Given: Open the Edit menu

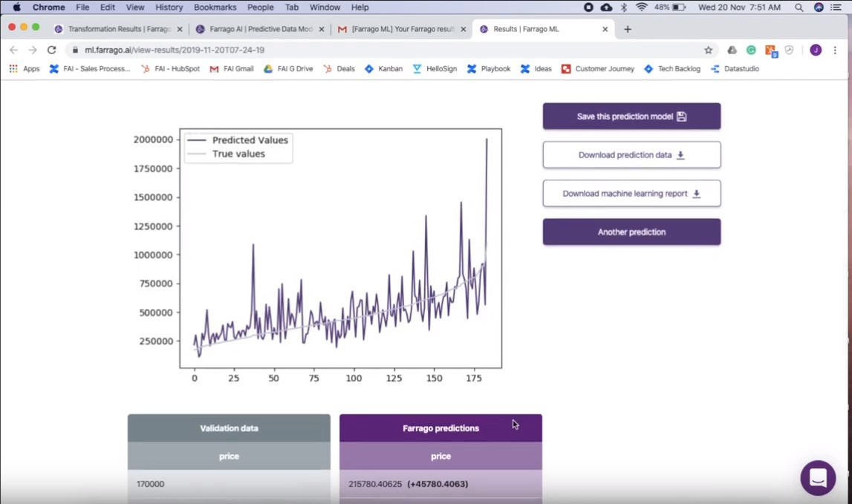Looking at the screenshot, I should point(107,7).
